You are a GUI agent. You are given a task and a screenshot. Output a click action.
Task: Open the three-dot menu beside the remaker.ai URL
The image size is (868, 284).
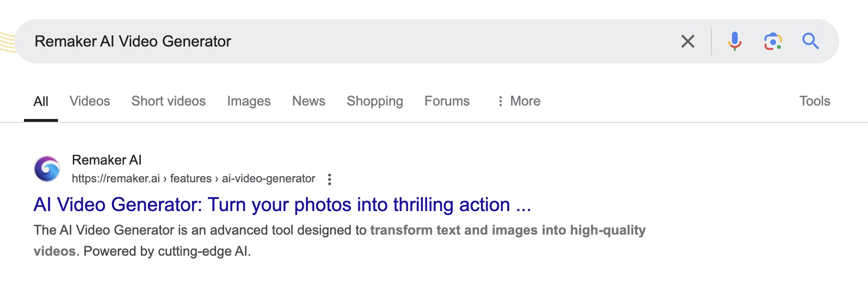tap(329, 179)
